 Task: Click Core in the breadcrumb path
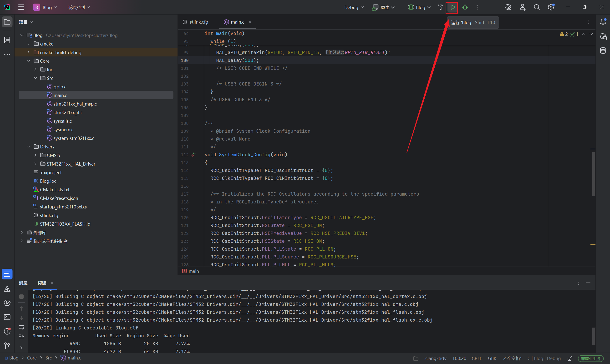click(x=32, y=358)
